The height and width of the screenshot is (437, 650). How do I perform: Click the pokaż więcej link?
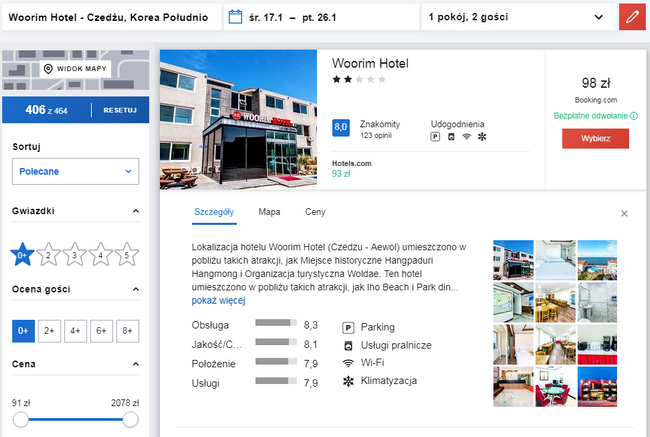pyautogui.click(x=218, y=301)
